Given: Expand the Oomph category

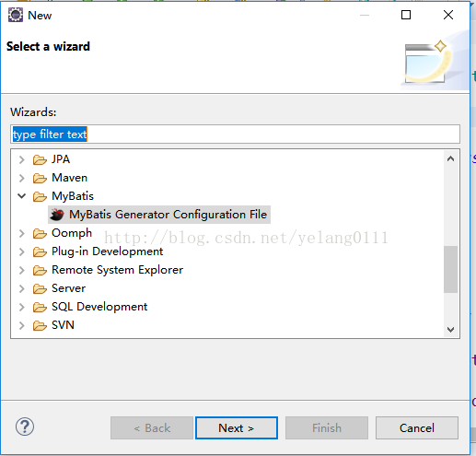Looking at the screenshot, I should point(21,233).
